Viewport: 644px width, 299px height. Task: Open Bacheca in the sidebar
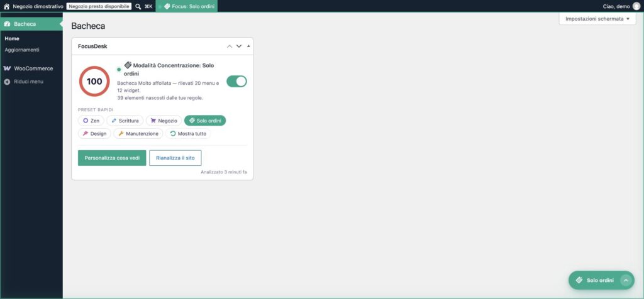31,24
